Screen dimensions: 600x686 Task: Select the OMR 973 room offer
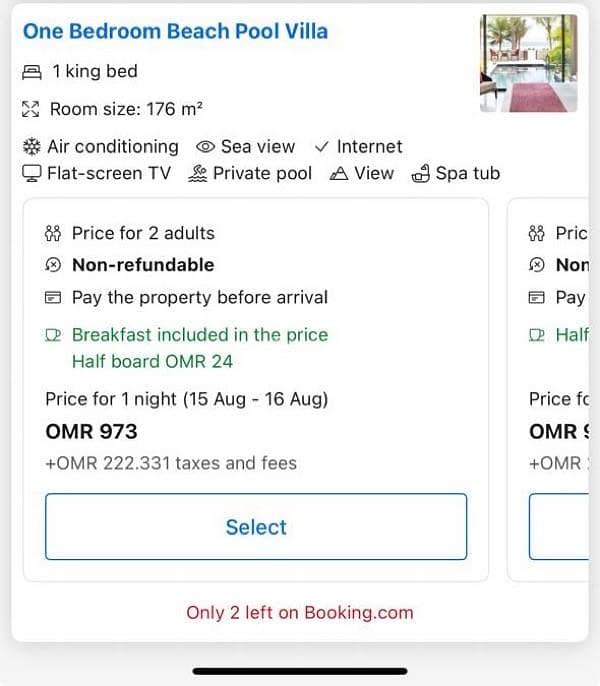[256, 527]
